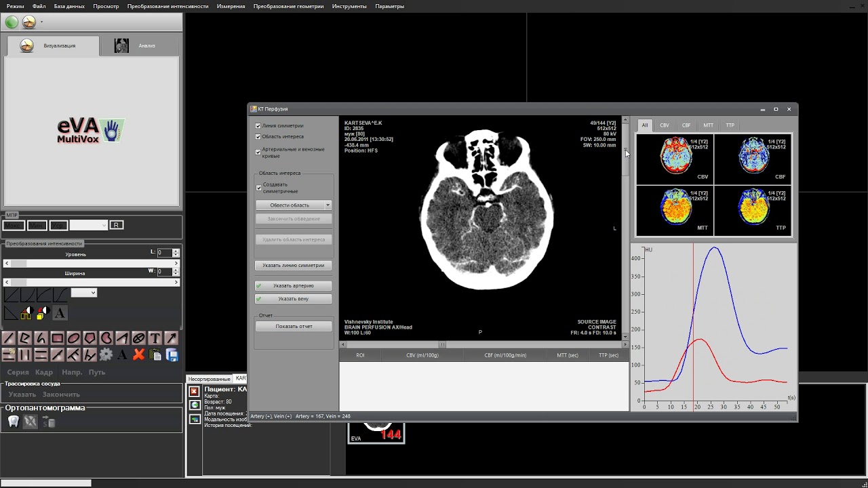Open the Преобразование интенсивности menu
868x488 pixels.
tap(167, 6)
